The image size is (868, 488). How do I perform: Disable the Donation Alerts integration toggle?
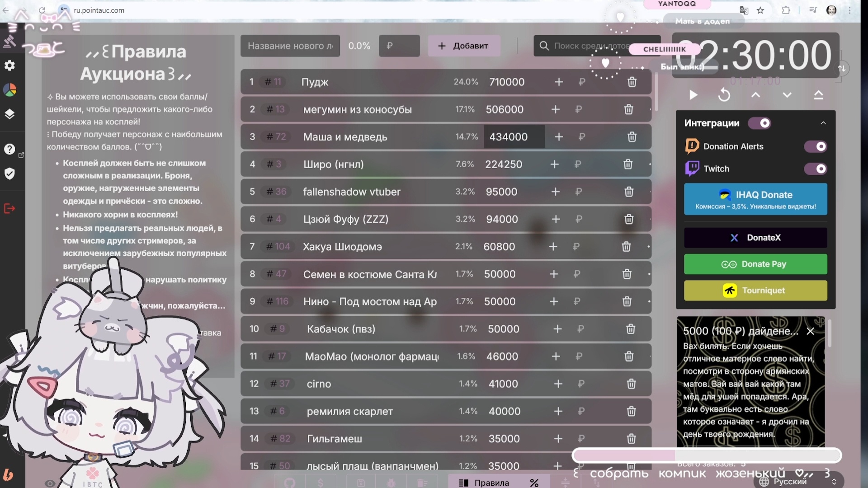point(815,146)
